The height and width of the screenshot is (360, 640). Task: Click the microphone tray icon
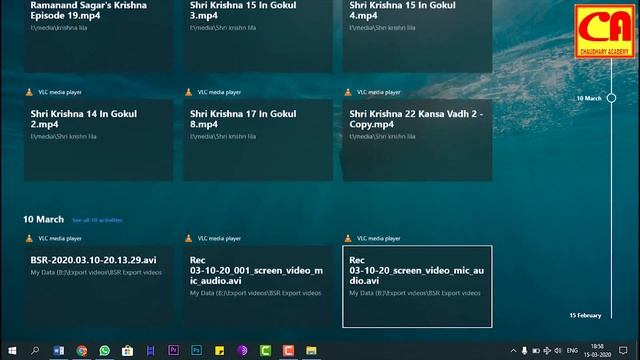(x=524, y=351)
